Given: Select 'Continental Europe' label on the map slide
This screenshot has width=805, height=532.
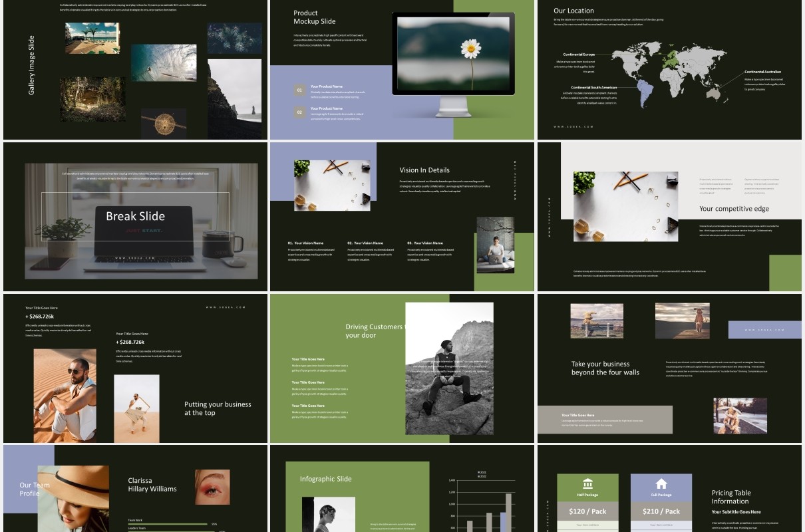Looking at the screenshot, I should (x=579, y=54).
